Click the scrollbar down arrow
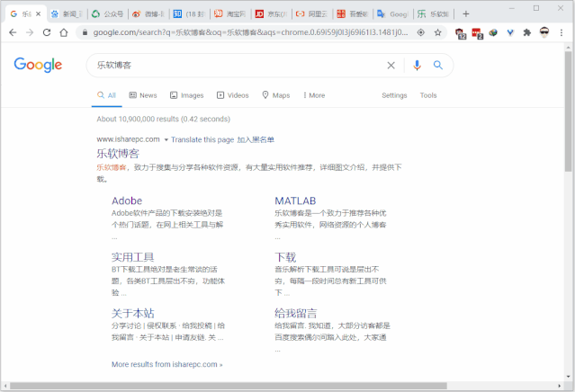 [x=568, y=377]
